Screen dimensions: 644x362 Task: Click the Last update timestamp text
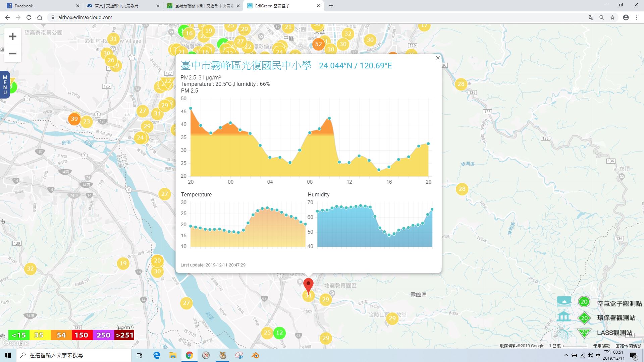(x=213, y=265)
